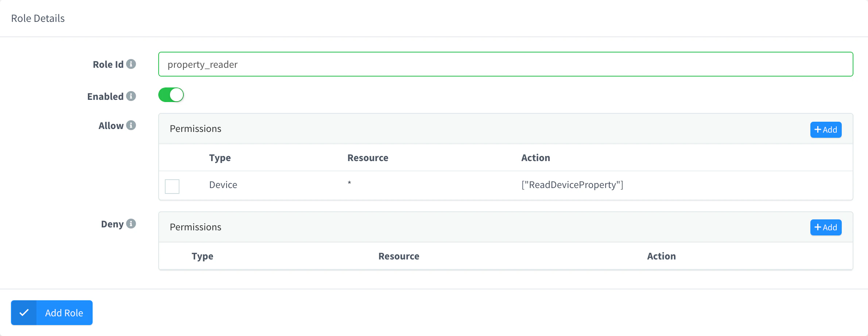The image size is (868, 336).
Task: Click the Enabled info icon
Action: pyautogui.click(x=131, y=96)
